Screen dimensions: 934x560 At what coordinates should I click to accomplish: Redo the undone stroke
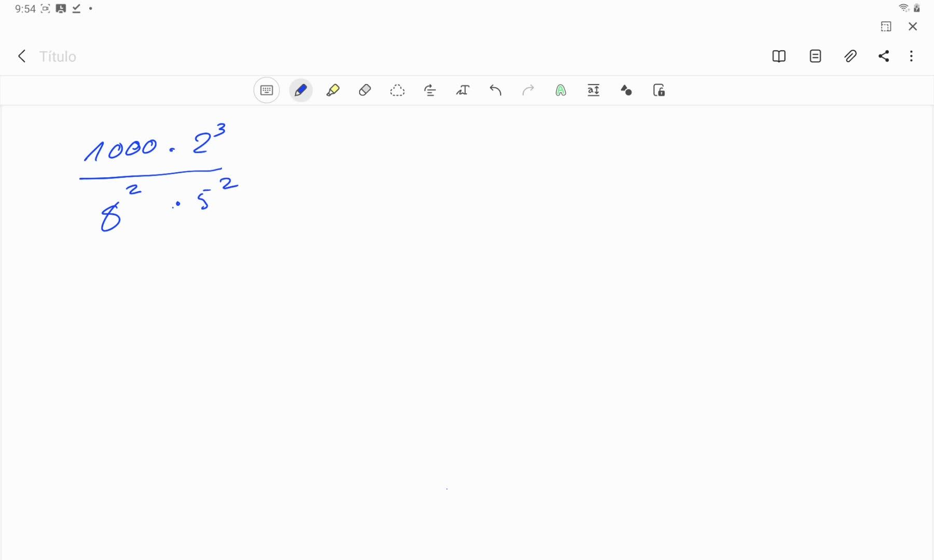coord(528,91)
